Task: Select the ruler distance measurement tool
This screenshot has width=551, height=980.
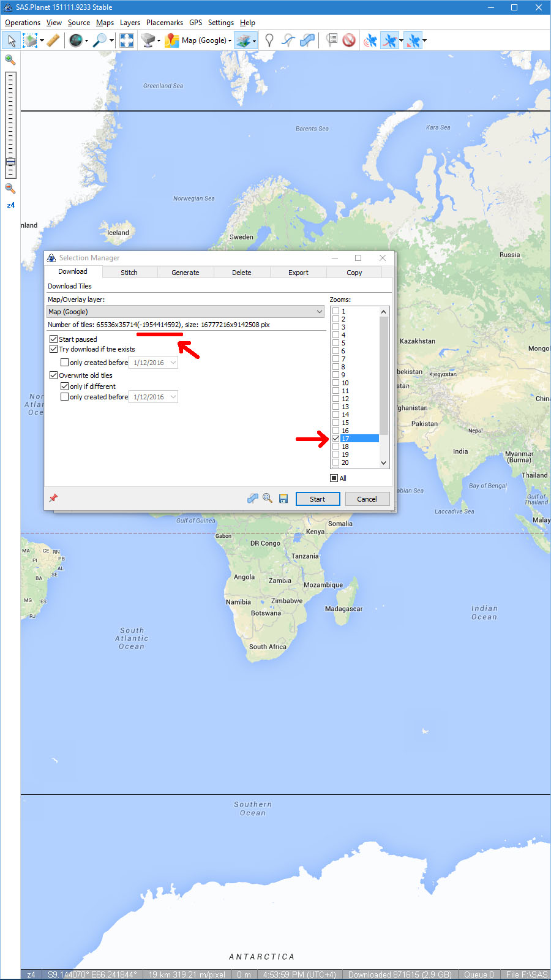Action: 53,40
